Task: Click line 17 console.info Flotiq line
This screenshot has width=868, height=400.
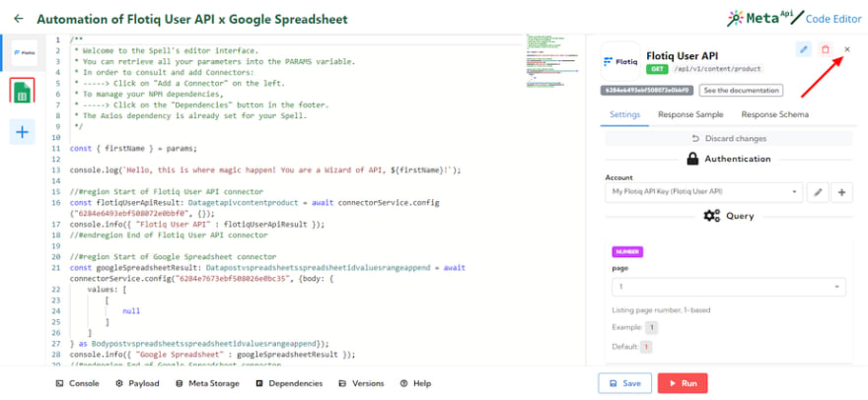Action: [197, 224]
